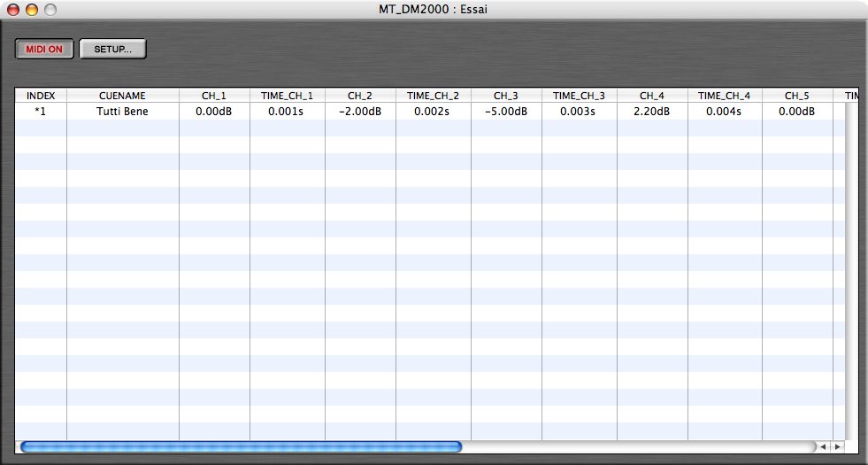Click the TIME_CH_4 column header
This screenshot has width=868, height=465.
click(726, 96)
